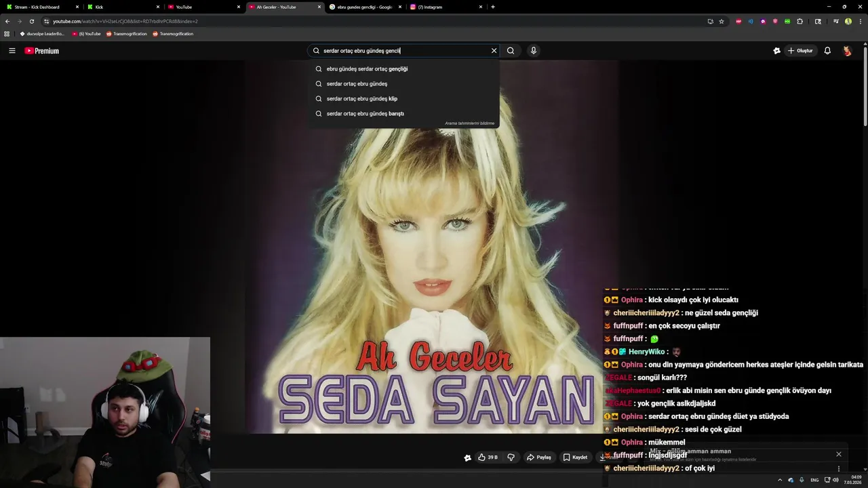
Task: Close the Kick Dashboard tab
Action: (78, 7)
